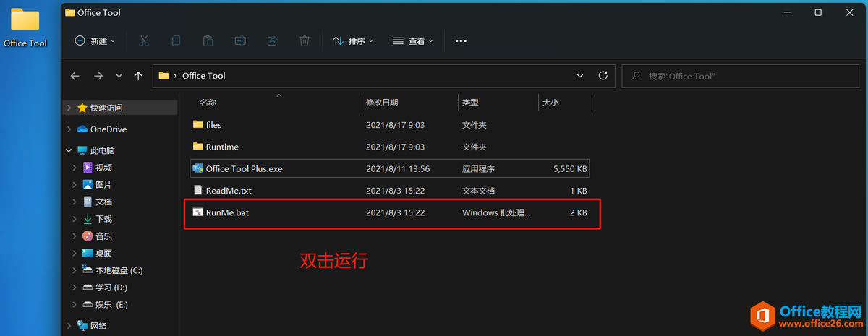The height and width of the screenshot is (336, 868).
Task: Click the Runtime folder icon
Action: click(198, 146)
